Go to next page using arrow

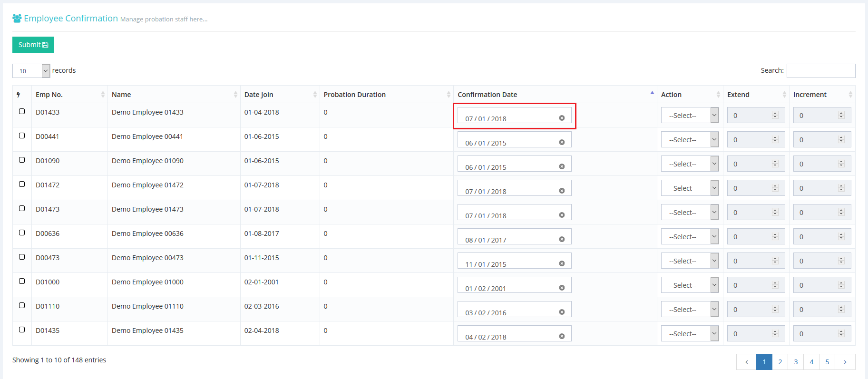pyautogui.click(x=845, y=362)
